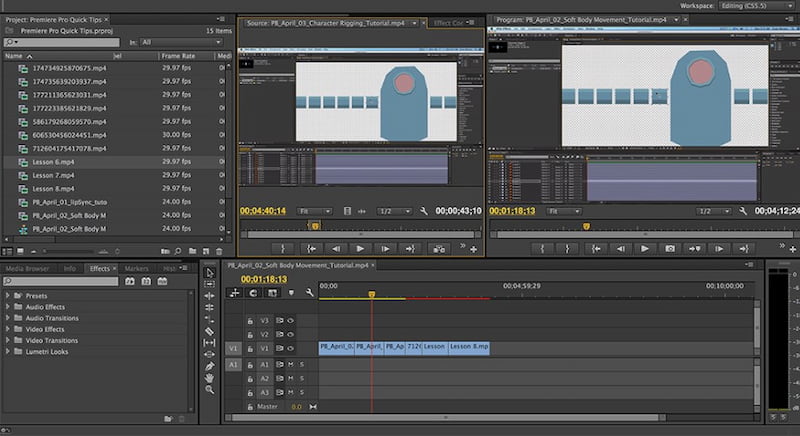Open Source monitor wrench settings
The width and height of the screenshot is (800, 436).
tap(423, 211)
